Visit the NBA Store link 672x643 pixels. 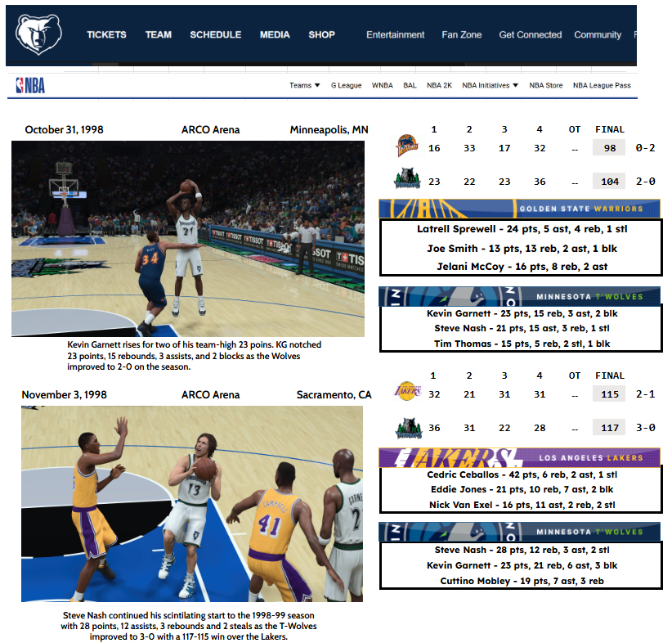[x=546, y=85]
